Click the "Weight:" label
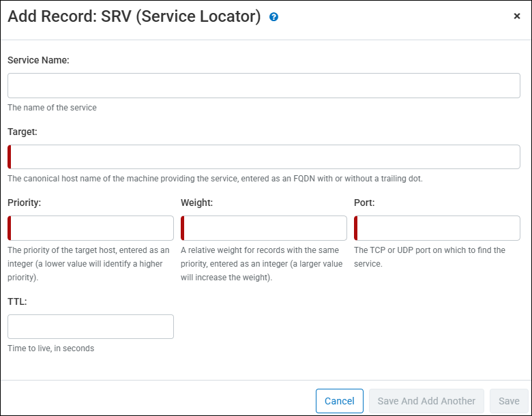This screenshot has height=416, width=532. point(197,203)
